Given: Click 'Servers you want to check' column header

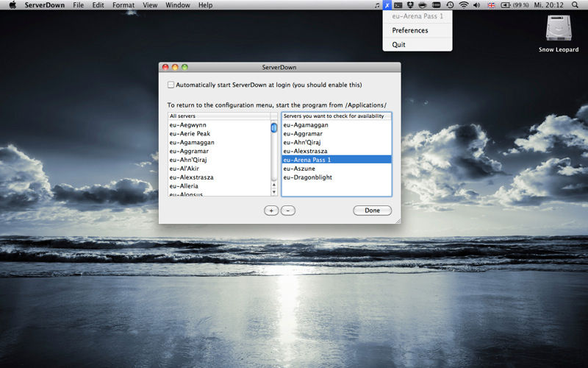Looking at the screenshot, I should pos(337,116).
